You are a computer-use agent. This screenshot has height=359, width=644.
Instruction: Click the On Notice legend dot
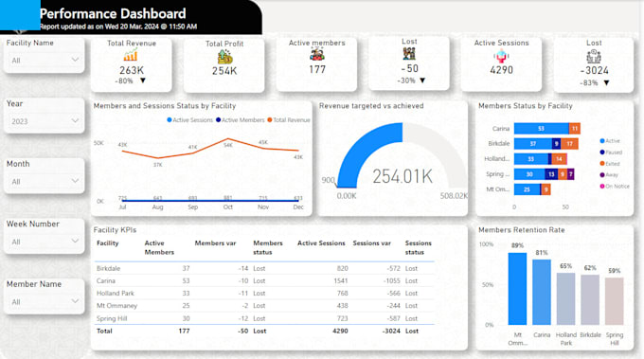pyautogui.click(x=602, y=186)
